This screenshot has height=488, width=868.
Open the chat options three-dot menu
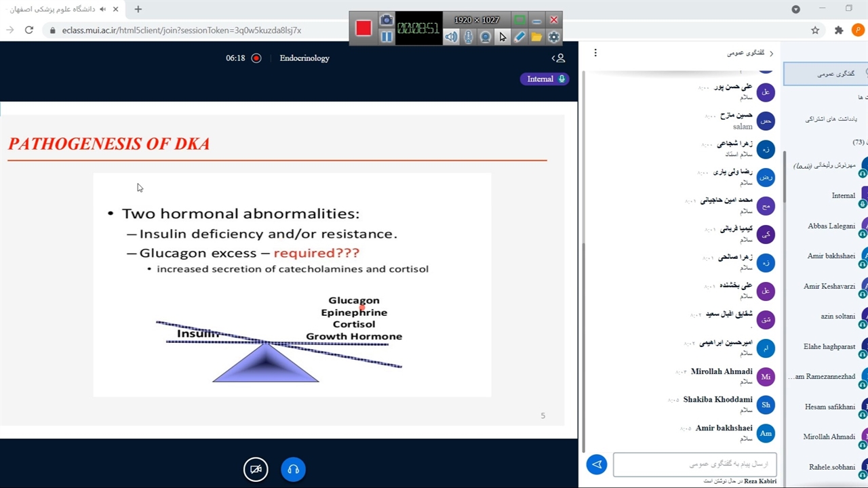click(595, 53)
